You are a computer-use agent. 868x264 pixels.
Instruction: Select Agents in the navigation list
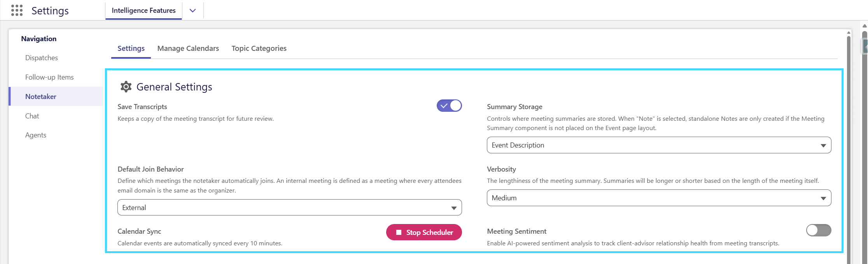pyautogui.click(x=36, y=135)
